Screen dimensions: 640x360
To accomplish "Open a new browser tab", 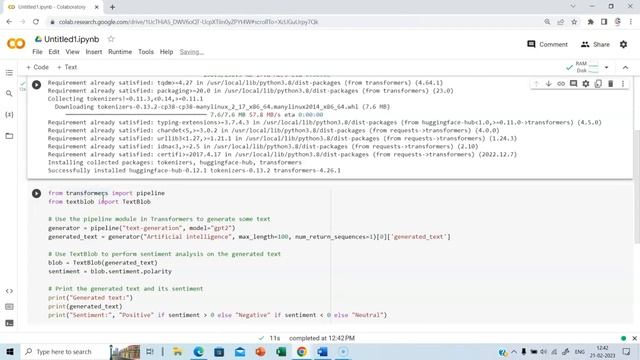I will (x=112, y=7).
